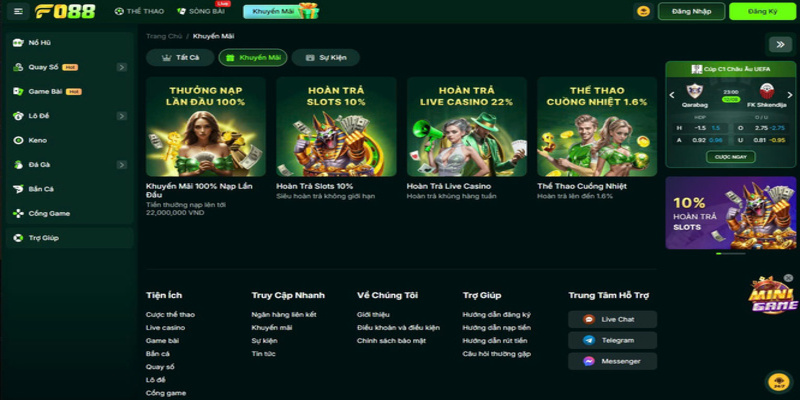This screenshot has width=800, height=400.
Task: Open Messenger support button
Action: (x=612, y=361)
